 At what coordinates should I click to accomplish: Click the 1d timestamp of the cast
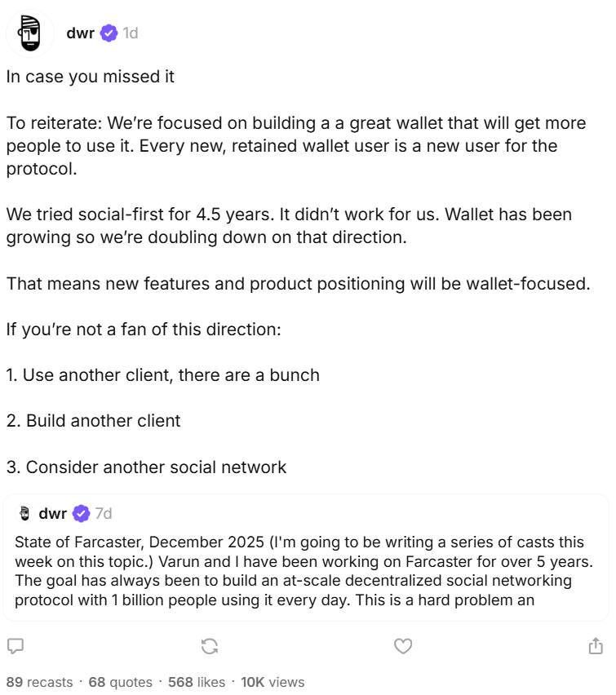pos(130,33)
